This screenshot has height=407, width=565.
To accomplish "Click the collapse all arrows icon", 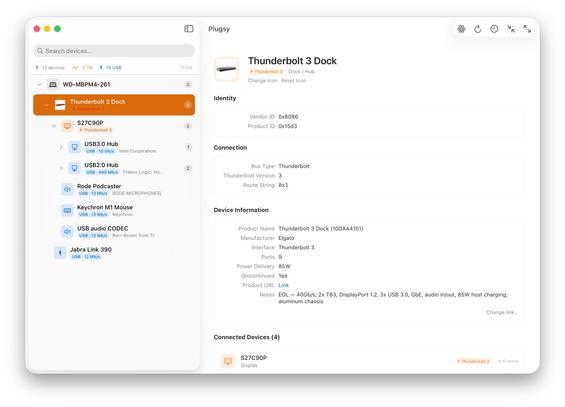I will [511, 29].
